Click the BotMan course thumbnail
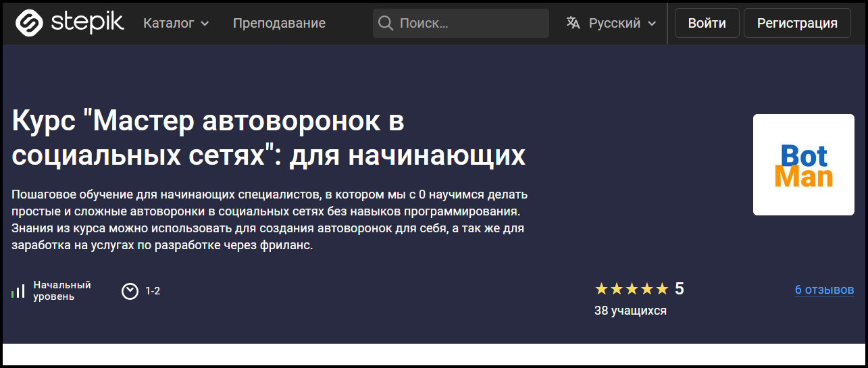 click(x=804, y=165)
